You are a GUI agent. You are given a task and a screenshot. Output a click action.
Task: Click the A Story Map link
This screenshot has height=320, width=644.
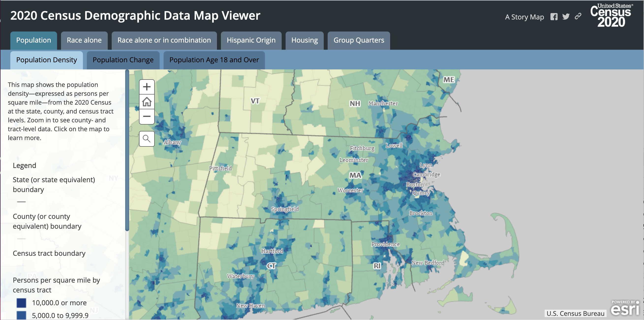(x=524, y=17)
